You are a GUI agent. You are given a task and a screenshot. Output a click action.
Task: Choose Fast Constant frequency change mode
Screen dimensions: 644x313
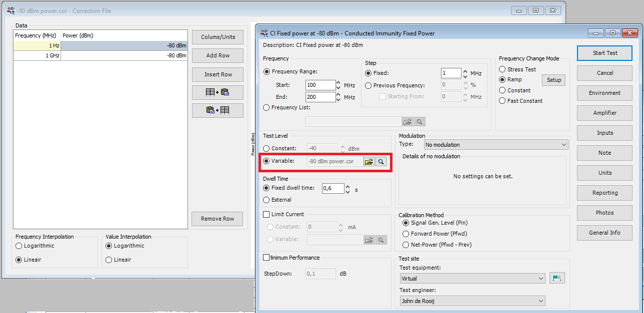tap(502, 101)
